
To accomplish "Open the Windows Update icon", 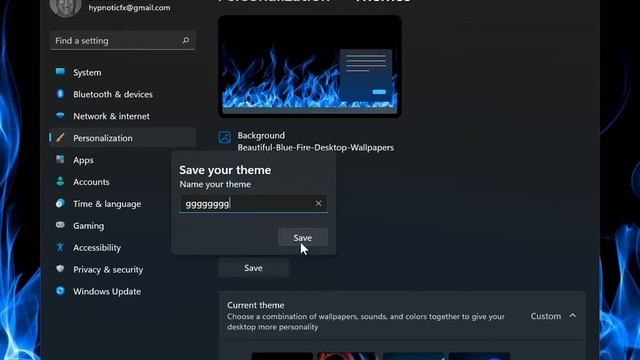I will click(60, 291).
